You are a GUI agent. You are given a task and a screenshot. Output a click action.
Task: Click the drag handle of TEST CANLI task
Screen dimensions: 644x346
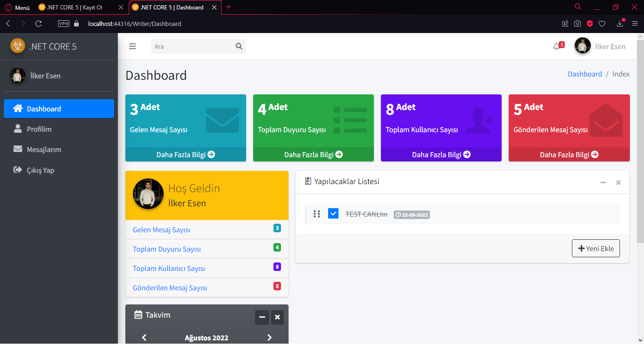pos(317,214)
